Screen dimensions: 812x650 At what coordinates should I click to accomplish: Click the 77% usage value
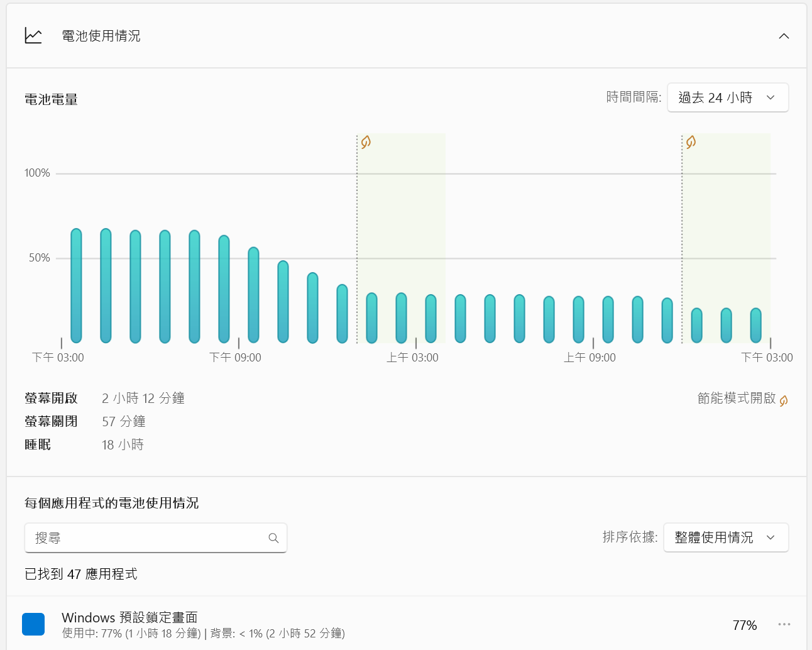point(744,625)
